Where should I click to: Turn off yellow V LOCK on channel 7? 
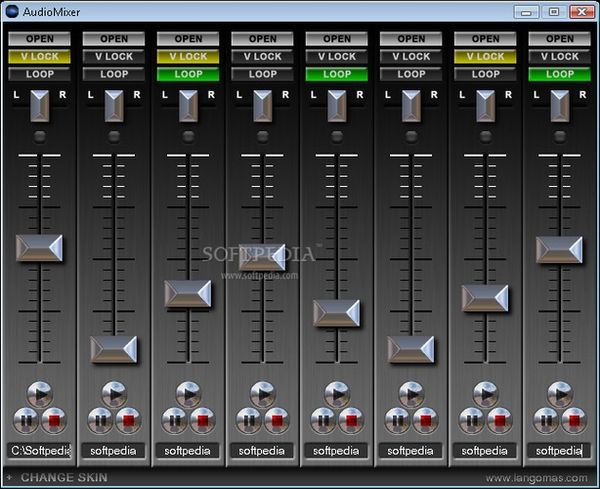485,57
